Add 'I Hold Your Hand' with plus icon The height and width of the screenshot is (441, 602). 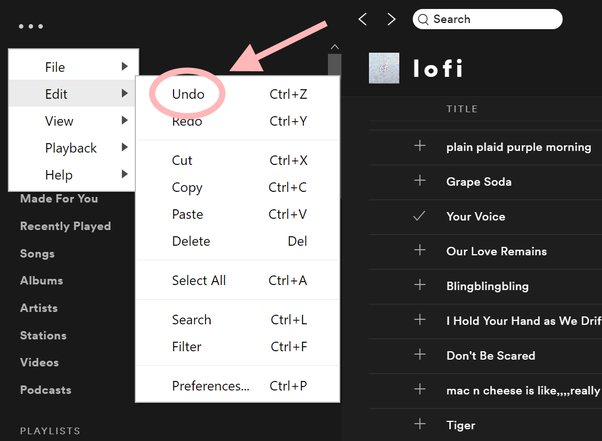420,319
